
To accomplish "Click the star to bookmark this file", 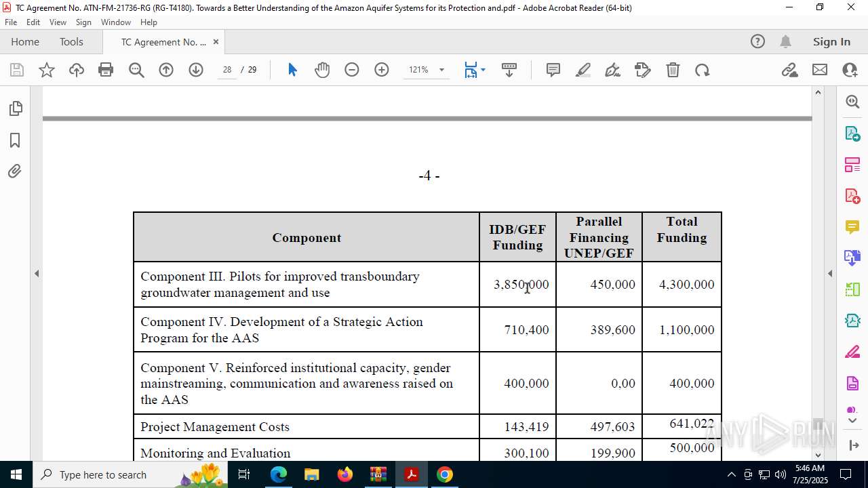I will point(47,70).
